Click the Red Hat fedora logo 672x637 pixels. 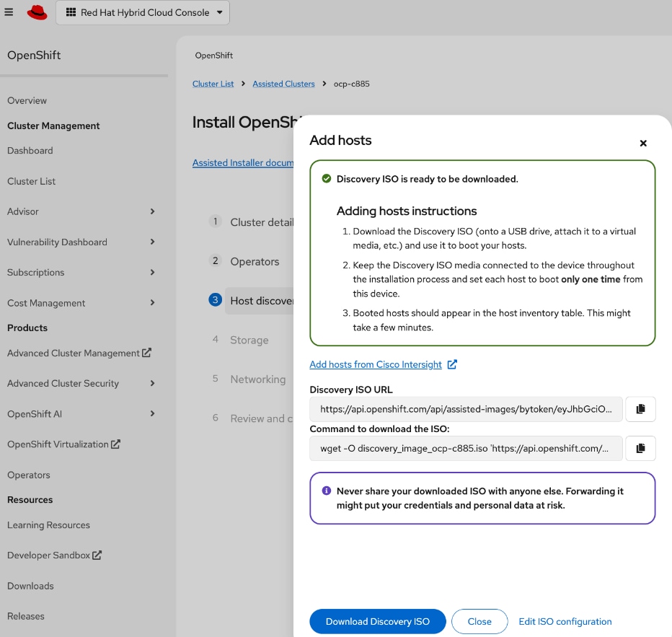point(37,12)
